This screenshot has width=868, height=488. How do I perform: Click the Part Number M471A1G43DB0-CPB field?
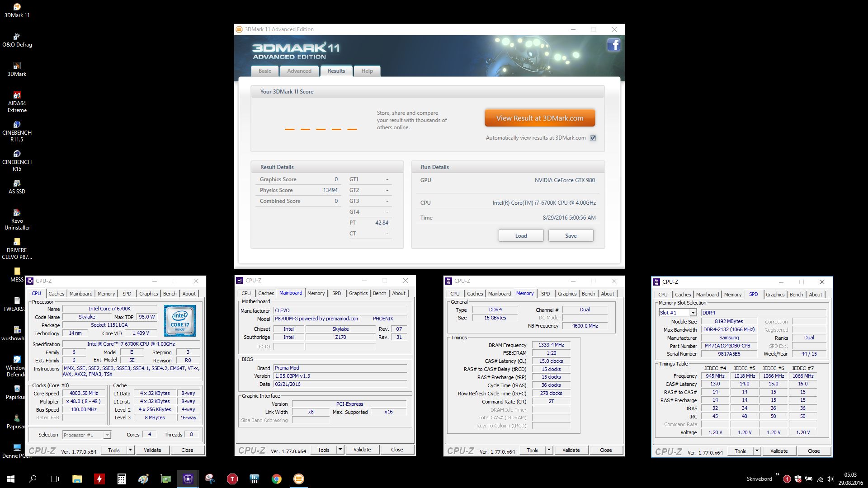pos(729,346)
